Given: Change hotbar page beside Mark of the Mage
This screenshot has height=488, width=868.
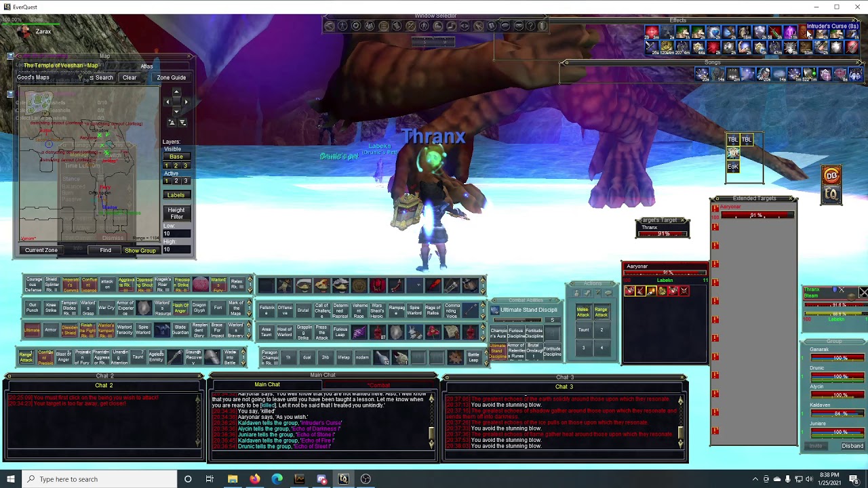Looking at the screenshot, I should click(250, 308).
